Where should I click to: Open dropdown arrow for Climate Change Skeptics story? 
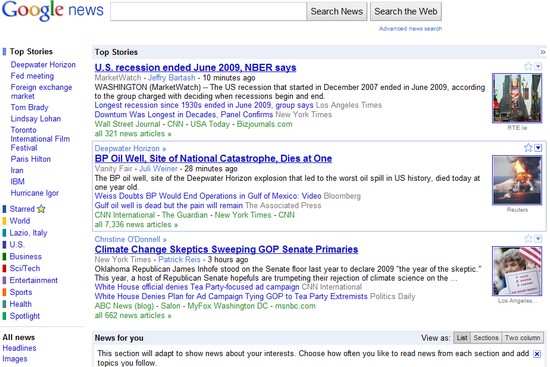[x=538, y=239]
